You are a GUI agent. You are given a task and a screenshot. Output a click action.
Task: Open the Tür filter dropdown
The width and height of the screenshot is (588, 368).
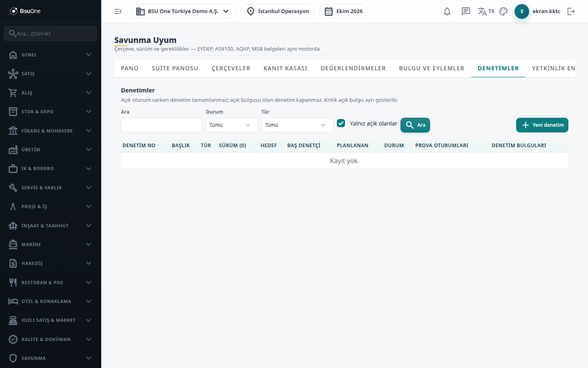click(297, 125)
